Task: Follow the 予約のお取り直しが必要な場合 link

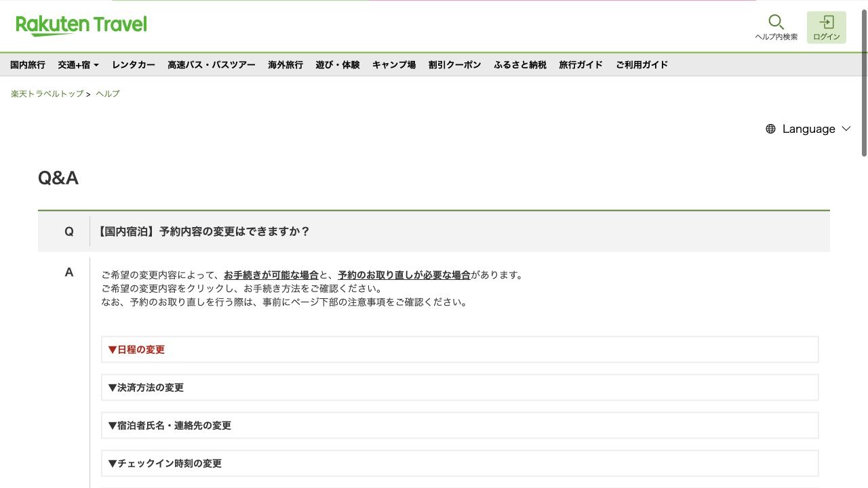Action: click(x=404, y=275)
